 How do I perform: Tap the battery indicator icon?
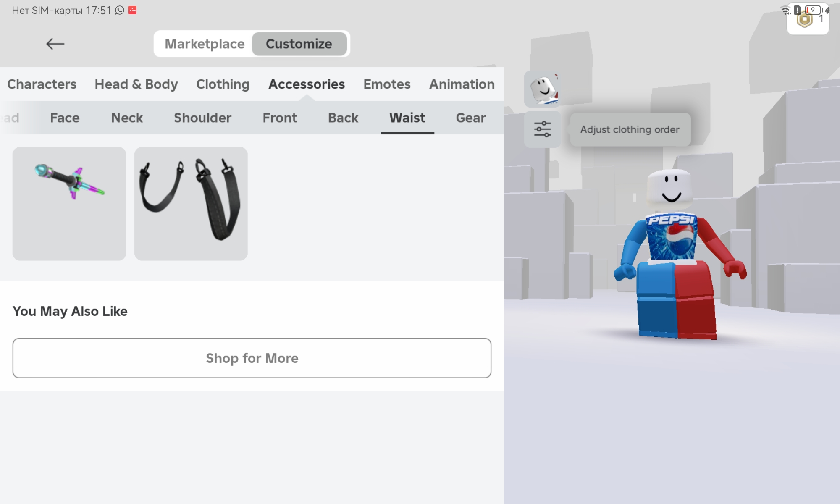(x=813, y=10)
